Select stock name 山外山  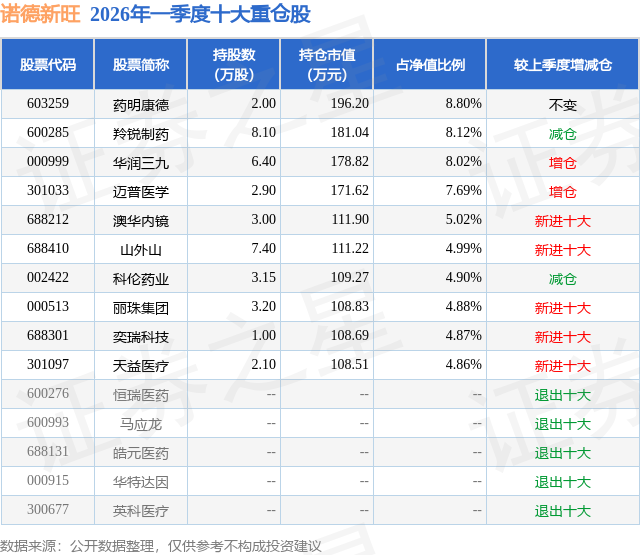click(x=141, y=250)
